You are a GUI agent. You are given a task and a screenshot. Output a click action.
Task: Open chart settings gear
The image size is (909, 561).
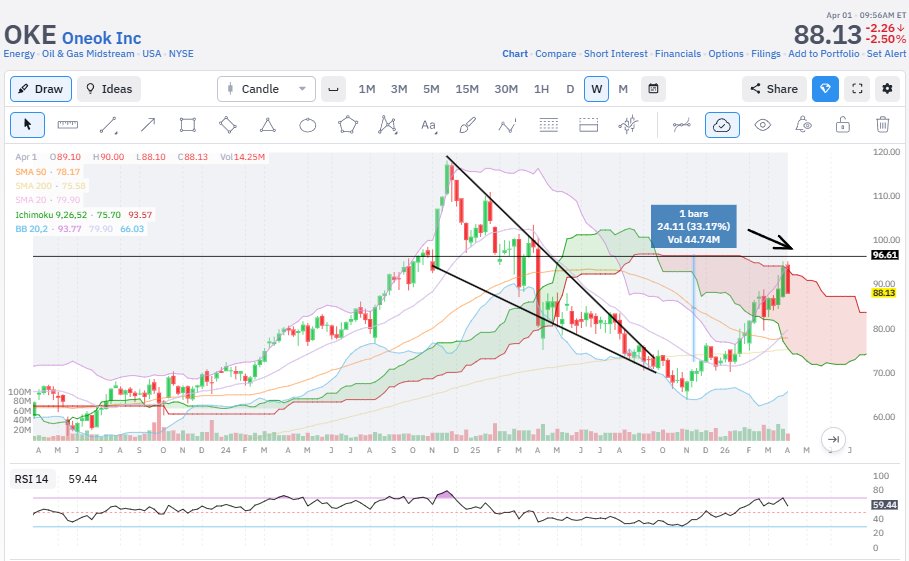(887, 89)
